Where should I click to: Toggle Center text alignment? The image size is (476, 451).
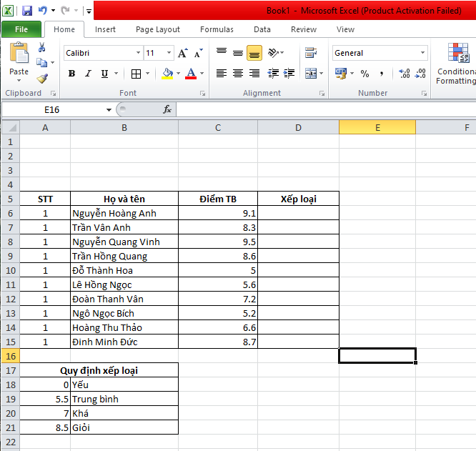238,74
